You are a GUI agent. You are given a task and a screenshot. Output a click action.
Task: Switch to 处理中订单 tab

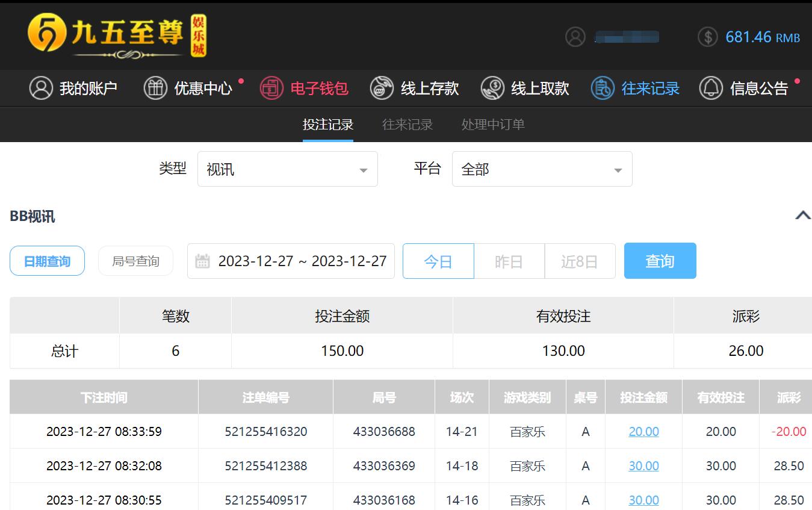coord(493,125)
